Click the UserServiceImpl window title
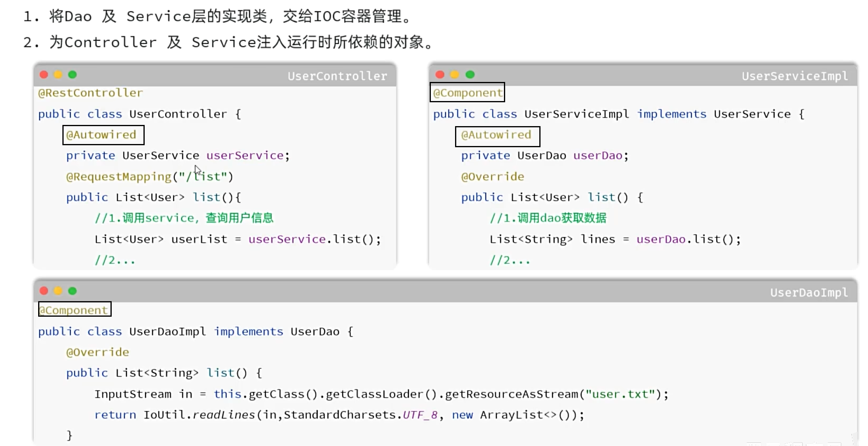The height and width of the screenshot is (446, 868). (794, 76)
